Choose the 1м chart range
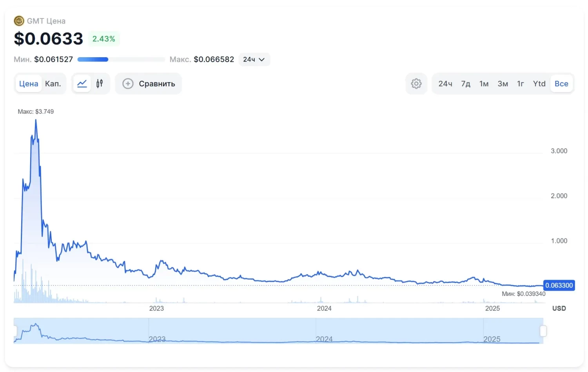The height and width of the screenshot is (372, 588). click(x=484, y=83)
